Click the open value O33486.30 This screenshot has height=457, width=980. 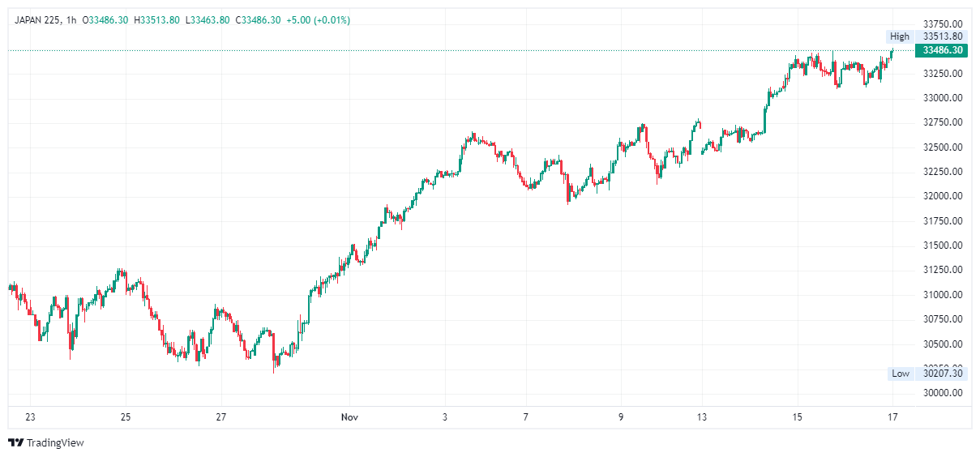pyautogui.click(x=105, y=19)
